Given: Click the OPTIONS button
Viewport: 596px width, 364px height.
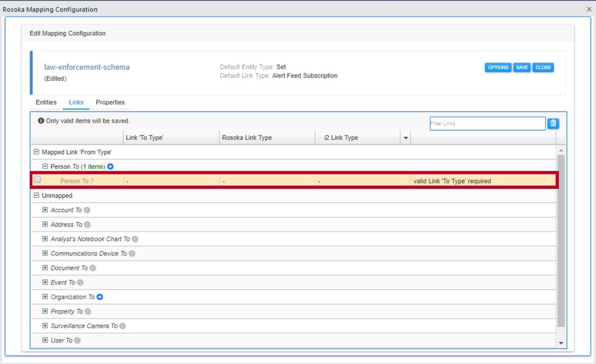Looking at the screenshot, I should (x=498, y=67).
